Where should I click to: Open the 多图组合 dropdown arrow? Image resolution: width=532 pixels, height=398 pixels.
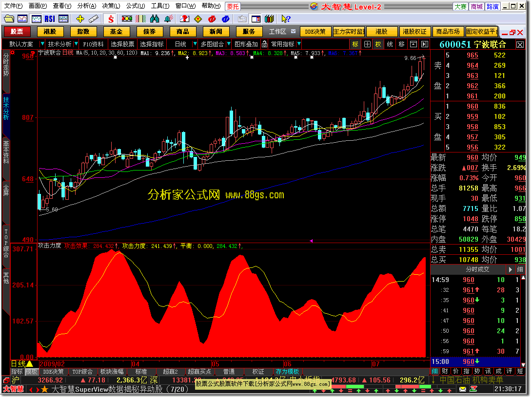(229, 44)
